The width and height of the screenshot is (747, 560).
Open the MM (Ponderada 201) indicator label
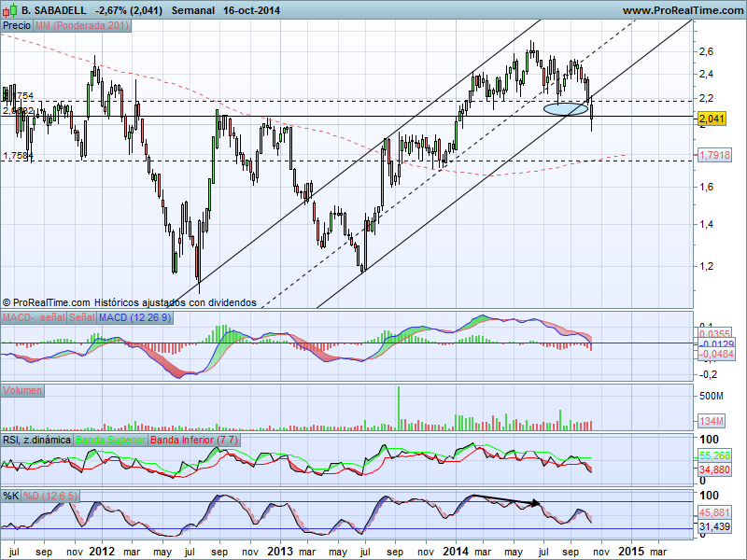pos(82,26)
